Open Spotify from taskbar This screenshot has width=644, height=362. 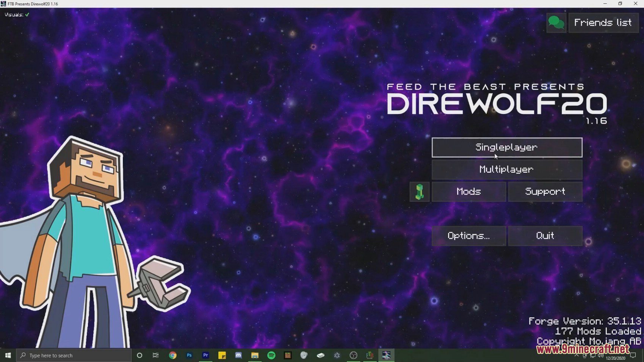[271, 355]
